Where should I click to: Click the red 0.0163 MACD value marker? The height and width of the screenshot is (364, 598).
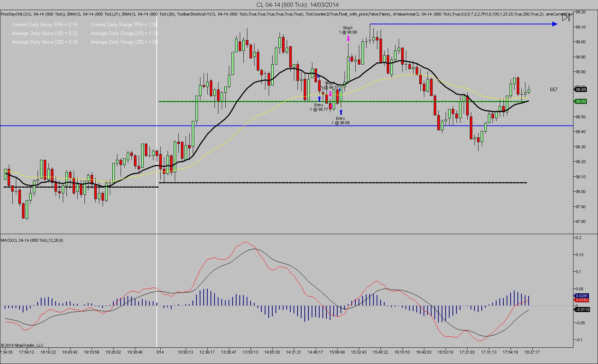click(581, 300)
